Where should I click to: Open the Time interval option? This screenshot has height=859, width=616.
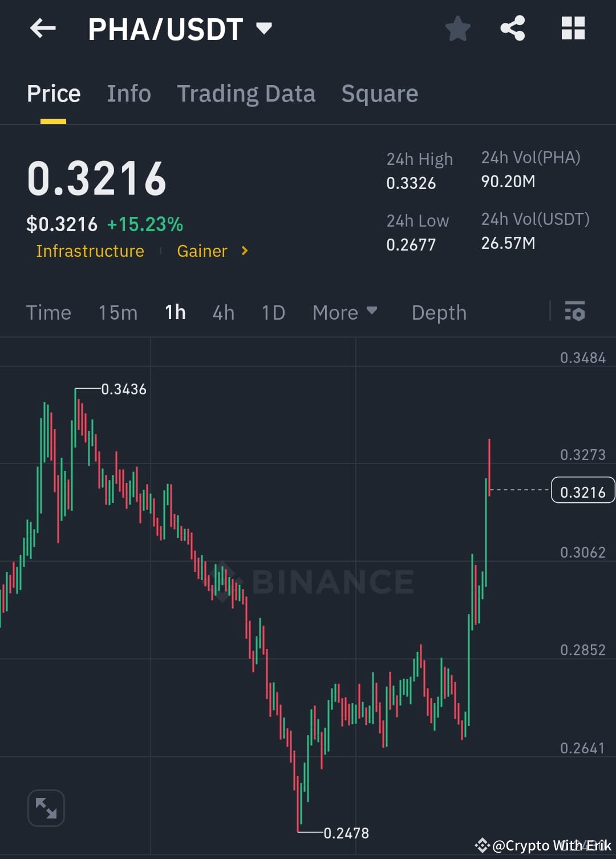point(48,312)
